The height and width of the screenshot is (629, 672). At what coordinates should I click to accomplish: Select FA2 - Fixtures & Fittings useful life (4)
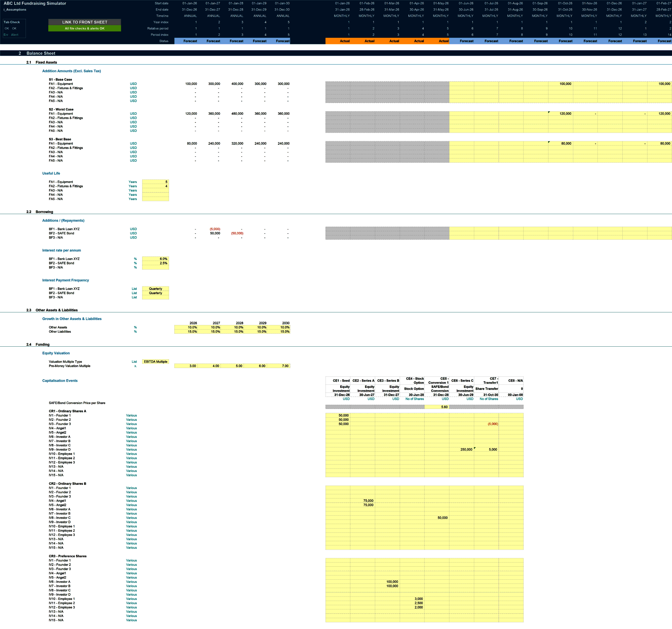155,186
